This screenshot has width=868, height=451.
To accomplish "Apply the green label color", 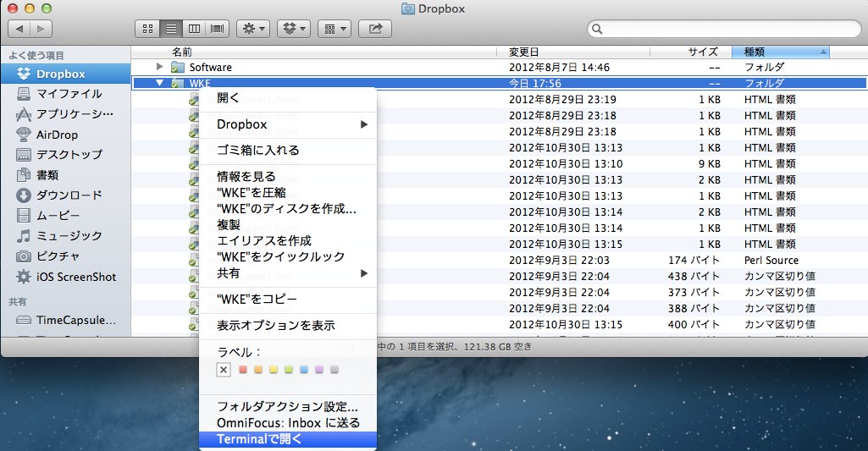I will click(289, 370).
